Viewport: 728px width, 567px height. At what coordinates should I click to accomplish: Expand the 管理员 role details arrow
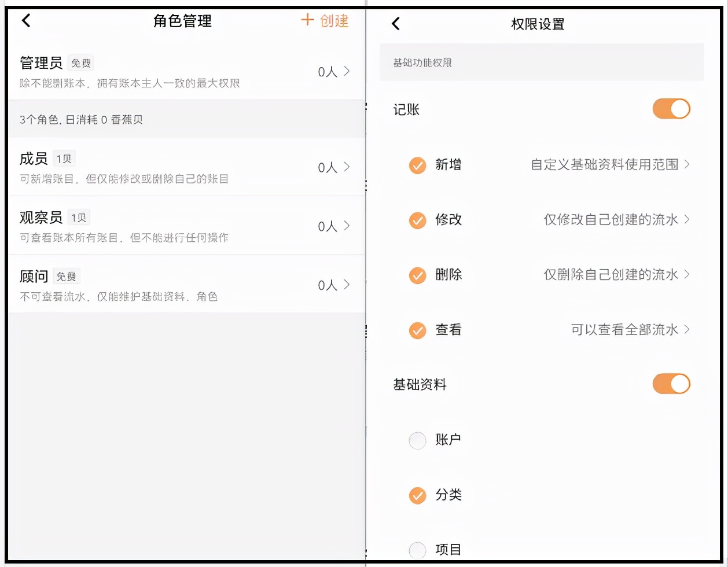coord(348,71)
